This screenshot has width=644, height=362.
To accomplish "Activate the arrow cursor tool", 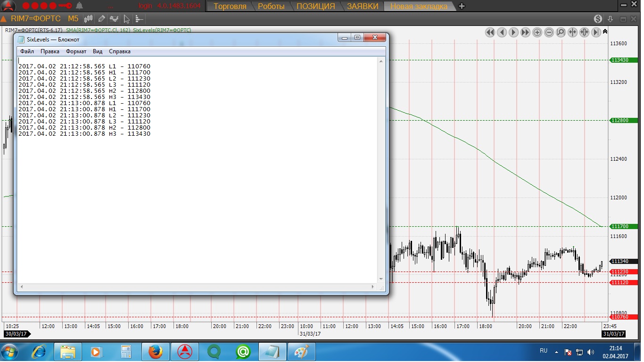I will coord(126,19).
